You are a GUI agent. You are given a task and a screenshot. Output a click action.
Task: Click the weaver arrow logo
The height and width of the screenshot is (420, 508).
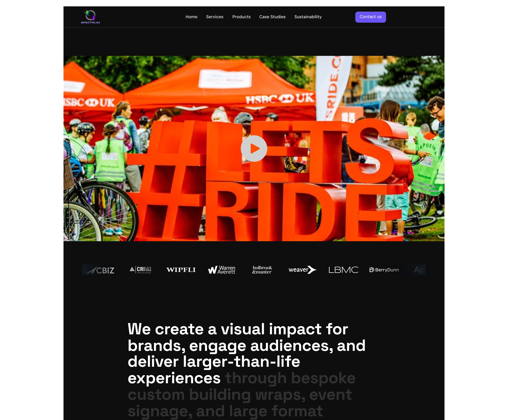(302, 270)
